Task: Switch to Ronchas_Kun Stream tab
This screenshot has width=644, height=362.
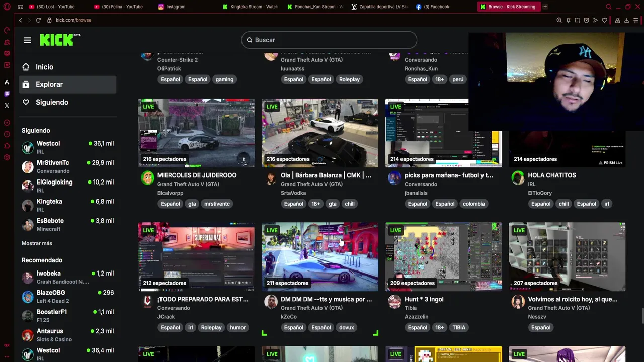Action: (316, 7)
